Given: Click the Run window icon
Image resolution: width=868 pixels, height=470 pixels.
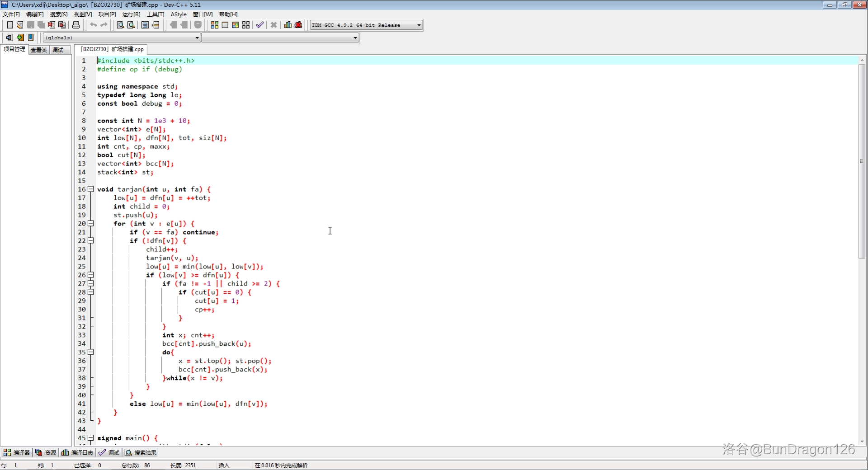Looking at the screenshot, I should point(225,25).
